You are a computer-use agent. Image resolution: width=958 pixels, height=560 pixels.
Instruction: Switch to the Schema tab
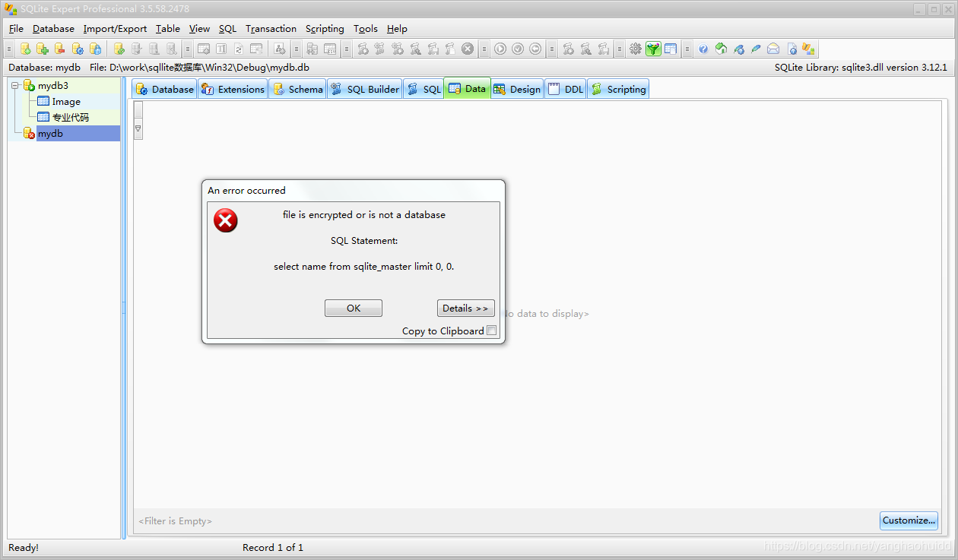(x=297, y=89)
